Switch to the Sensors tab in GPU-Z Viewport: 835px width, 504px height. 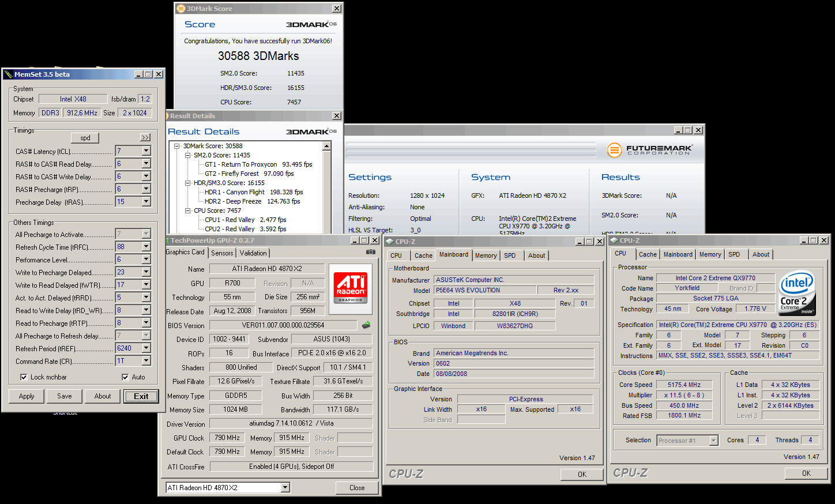[222, 253]
